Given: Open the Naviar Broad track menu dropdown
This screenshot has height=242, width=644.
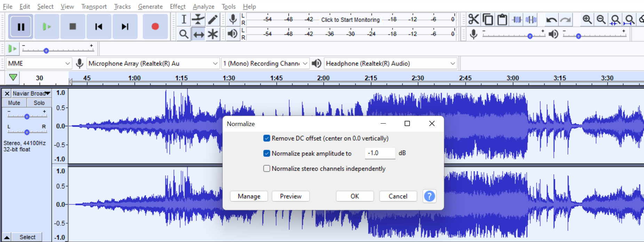Looking at the screenshot, I should click(x=32, y=93).
